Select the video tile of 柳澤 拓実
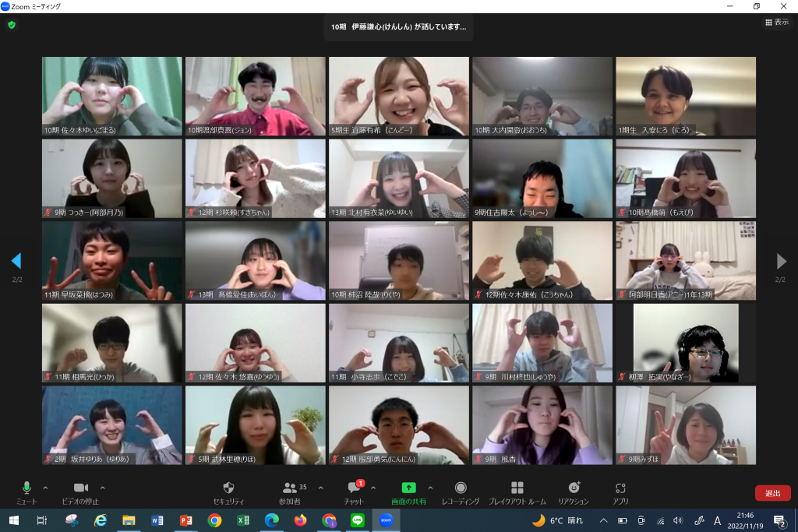This screenshot has height=532, width=798. pyautogui.click(x=686, y=343)
